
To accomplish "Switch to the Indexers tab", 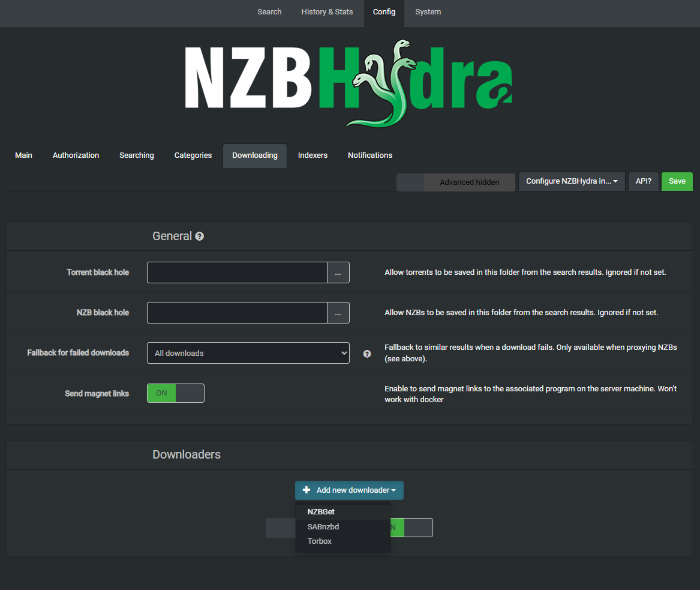I will (313, 155).
